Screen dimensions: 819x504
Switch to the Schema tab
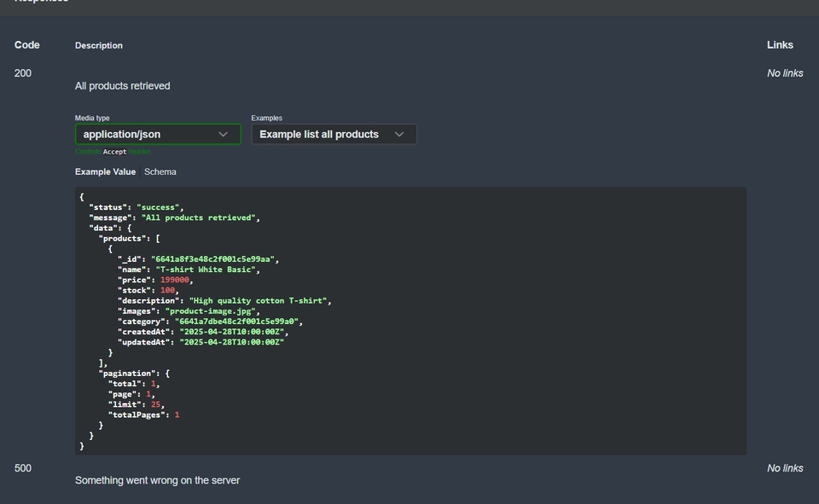pos(160,171)
